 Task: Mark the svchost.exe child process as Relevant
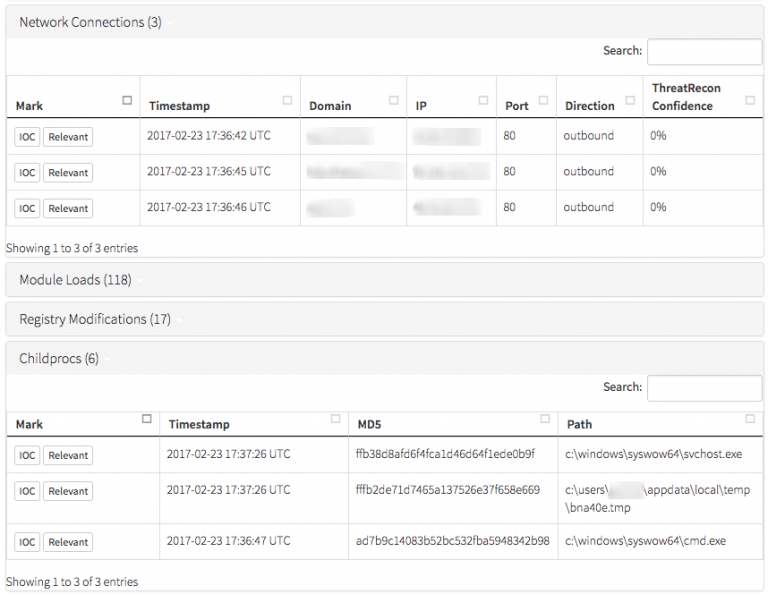68,456
